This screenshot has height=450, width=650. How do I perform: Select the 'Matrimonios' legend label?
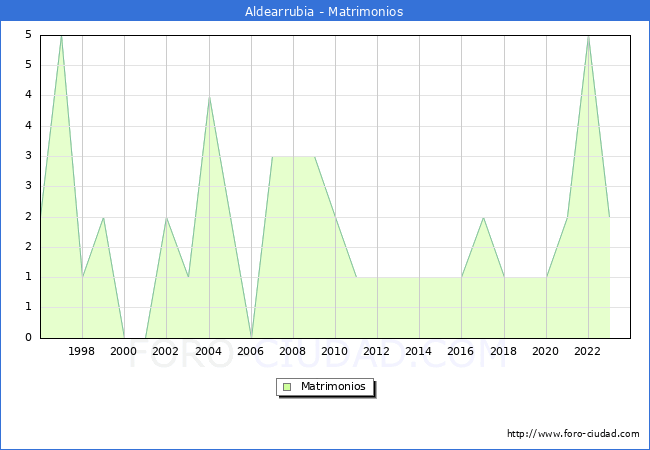pos(333,386)
